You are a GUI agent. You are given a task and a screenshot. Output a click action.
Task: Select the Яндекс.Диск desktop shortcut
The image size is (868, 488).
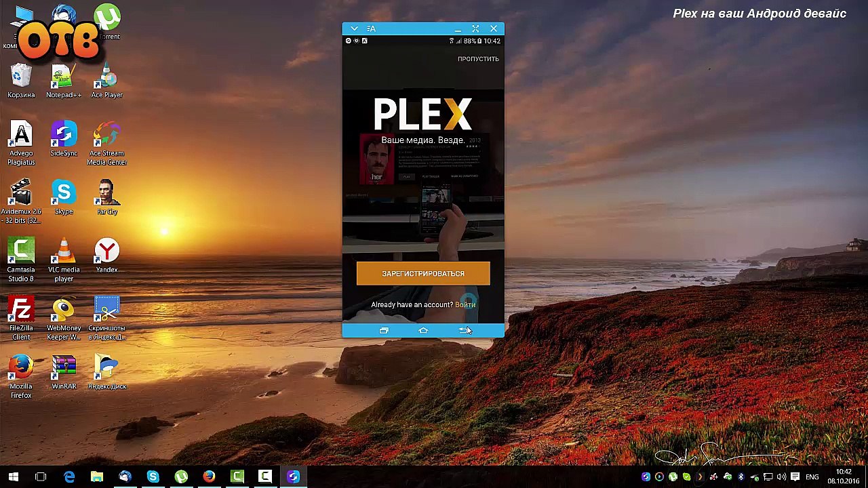[x=107, y=373]
